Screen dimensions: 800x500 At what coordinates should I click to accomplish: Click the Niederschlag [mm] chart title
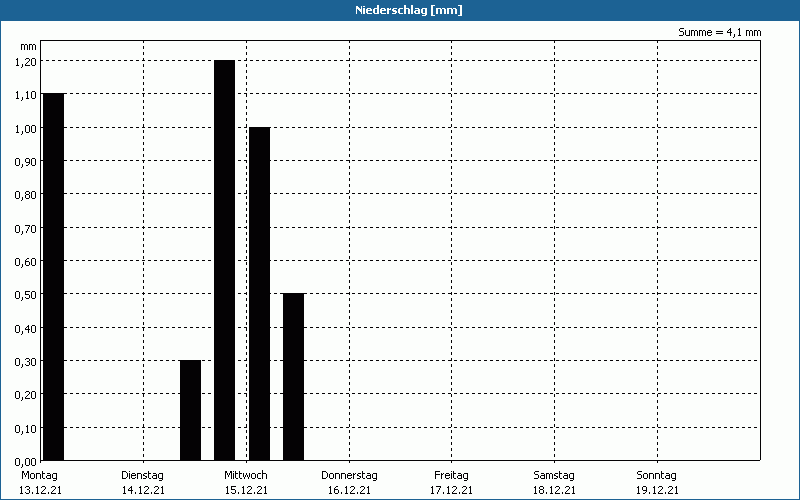point(409,10)
